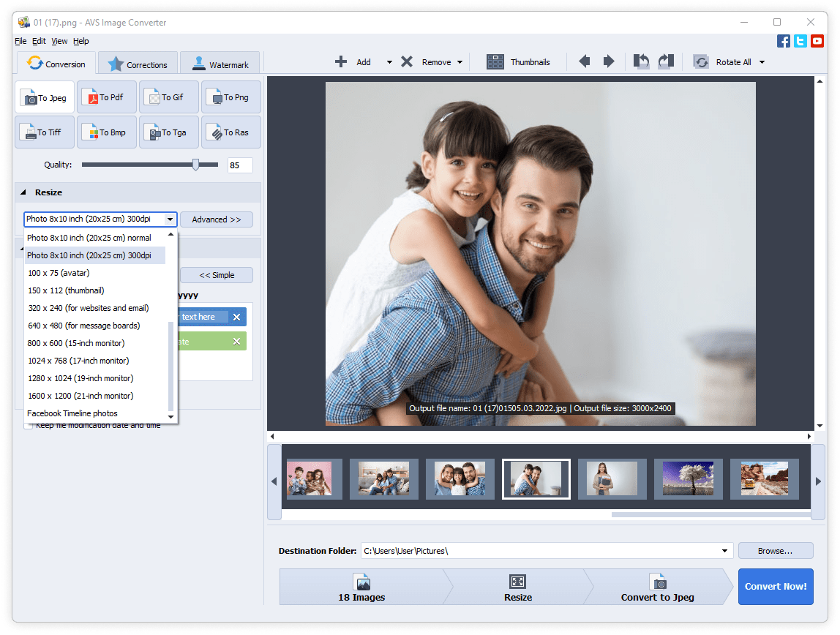The width and height of the screenshot is (840, 635).
Task: Select '800 x 600 (15-inch monitor)'
Action: 95,343
